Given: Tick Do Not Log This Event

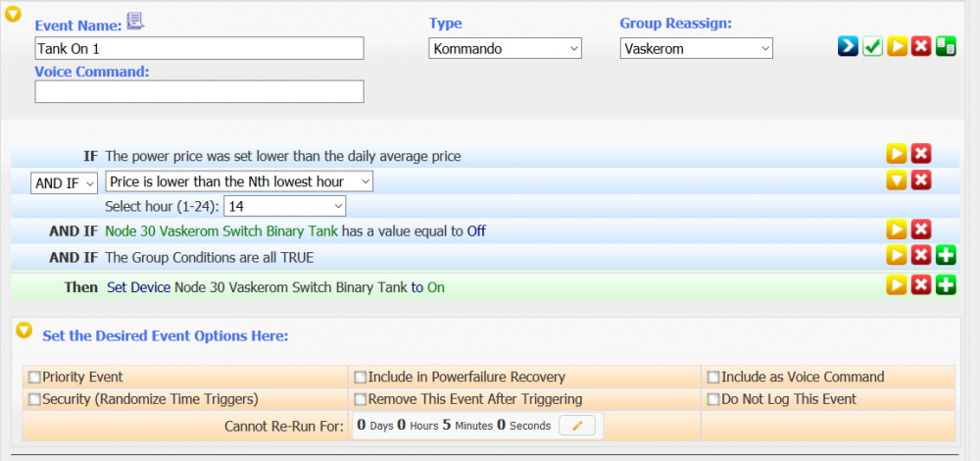Looking at the screenshot, I should (x=713, y=399).
